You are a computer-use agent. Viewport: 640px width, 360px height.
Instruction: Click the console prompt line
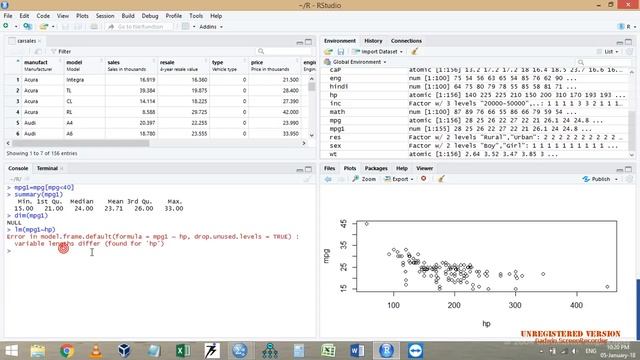click(159, 251)
